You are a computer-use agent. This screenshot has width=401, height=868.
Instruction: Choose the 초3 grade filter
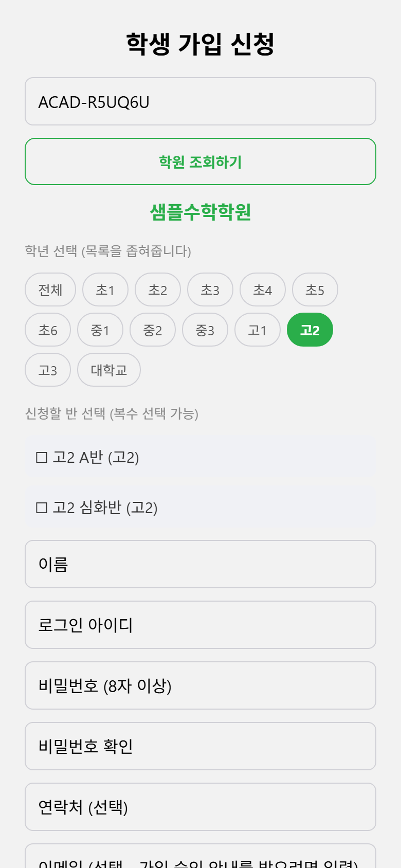[210, 290]
